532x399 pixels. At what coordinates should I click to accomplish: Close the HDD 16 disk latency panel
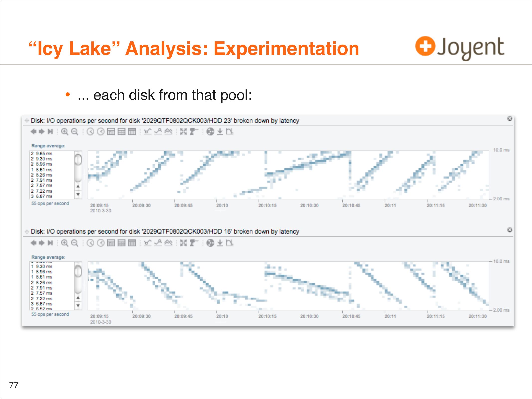click(x=510, y=230)
